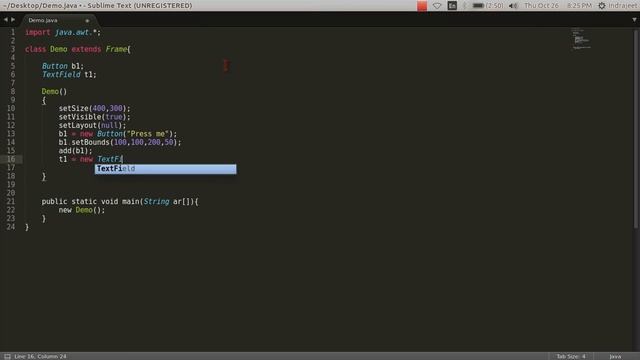
Task: Click the TextField t1; declaration
Action: (69, 75)
